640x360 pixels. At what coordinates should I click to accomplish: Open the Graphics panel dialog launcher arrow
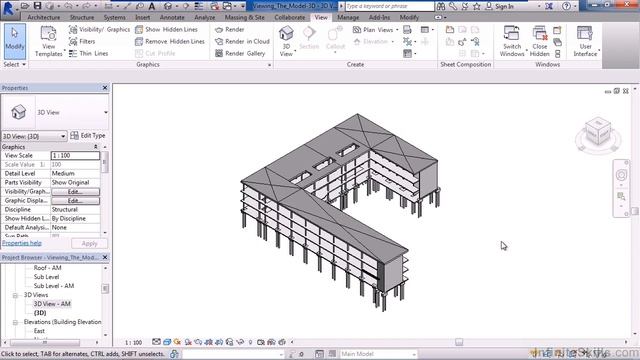click(269, 65)
